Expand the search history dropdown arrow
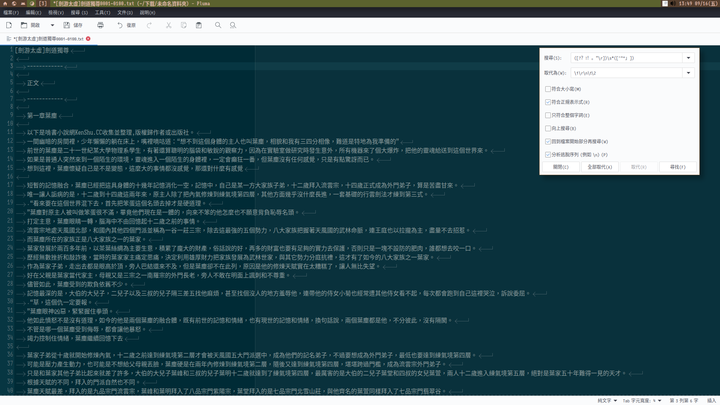720x405 pixels. coord(688,58)
